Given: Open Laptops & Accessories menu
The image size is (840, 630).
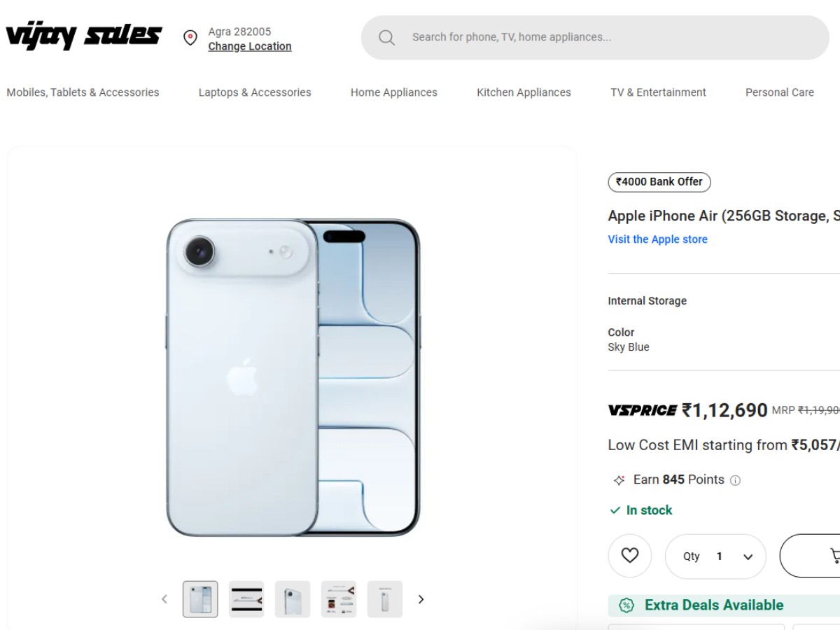Looking at the screenshot, I should [255, 92].
